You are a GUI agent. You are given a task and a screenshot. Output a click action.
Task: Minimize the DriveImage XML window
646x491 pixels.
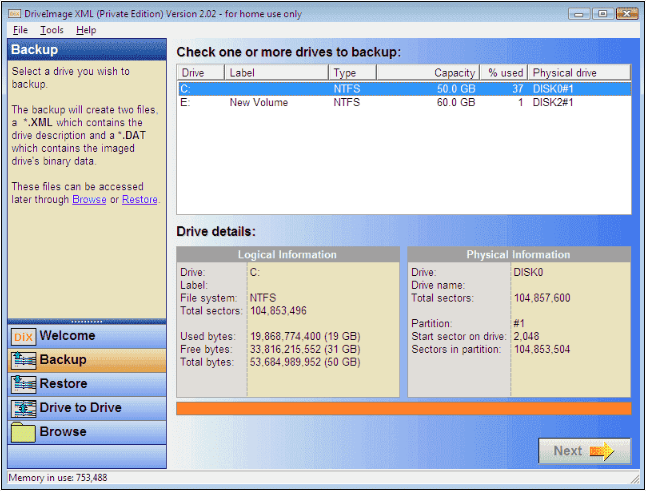[x=579, y=13]
